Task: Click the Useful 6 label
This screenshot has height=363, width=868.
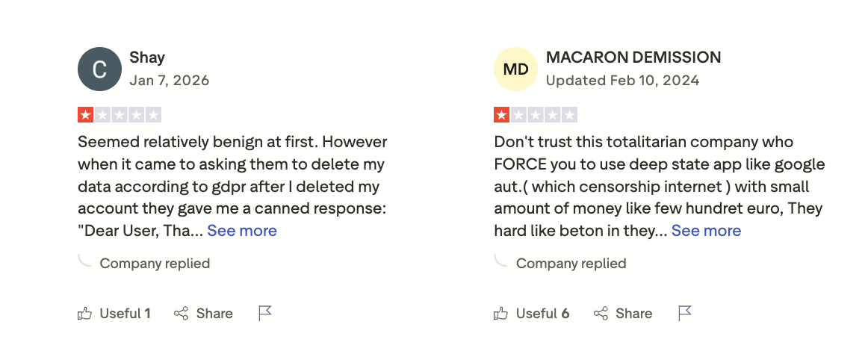Action: tap(542, 314)
